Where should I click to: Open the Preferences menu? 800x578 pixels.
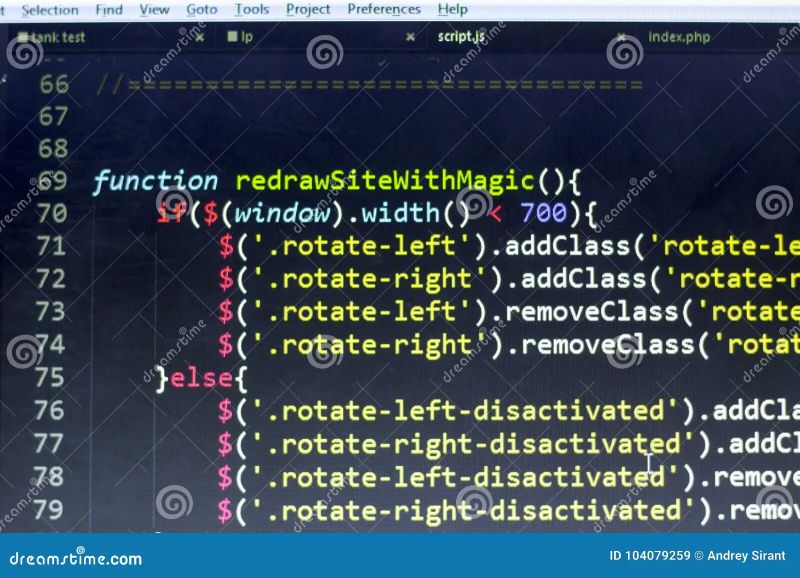(383, 9)
